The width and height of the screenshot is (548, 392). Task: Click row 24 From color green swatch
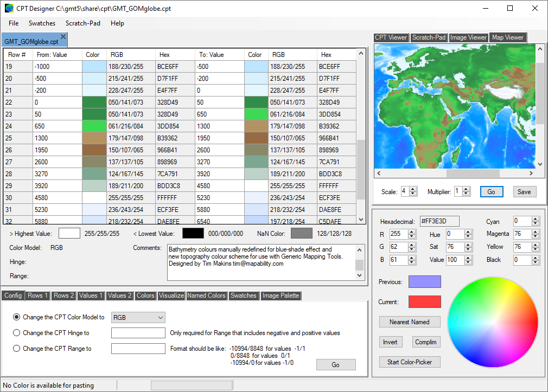point(94,126)
